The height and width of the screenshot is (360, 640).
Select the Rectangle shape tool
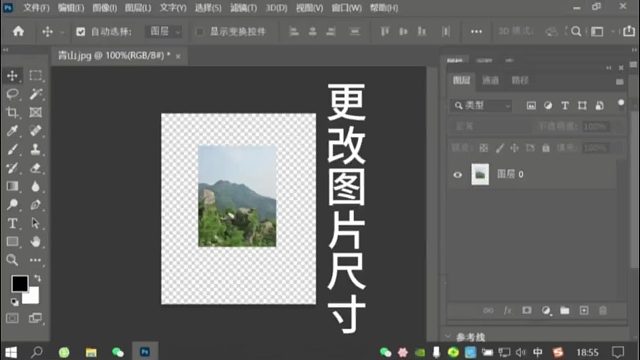(12, 242)
